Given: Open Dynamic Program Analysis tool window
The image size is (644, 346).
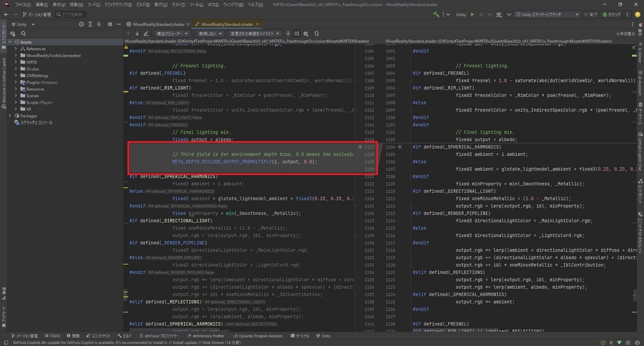Looking at the screenshot, I should [x=258, y=336].
